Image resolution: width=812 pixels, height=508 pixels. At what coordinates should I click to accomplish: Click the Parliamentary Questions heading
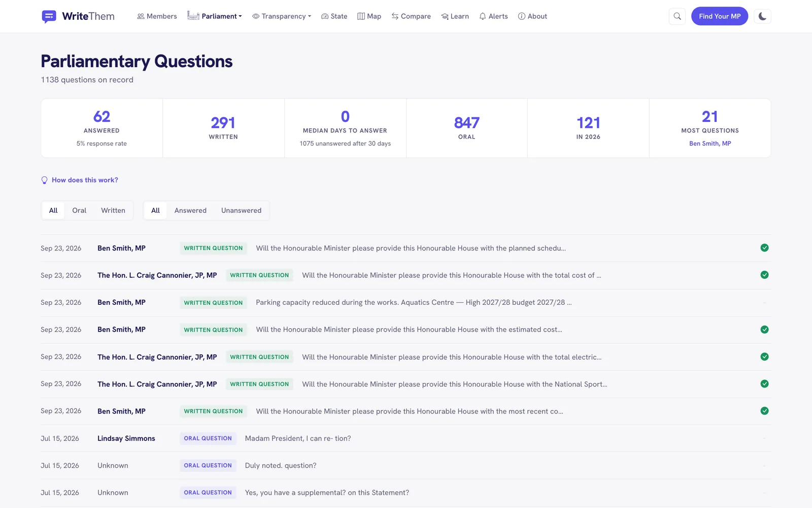(x=137, y=61)
